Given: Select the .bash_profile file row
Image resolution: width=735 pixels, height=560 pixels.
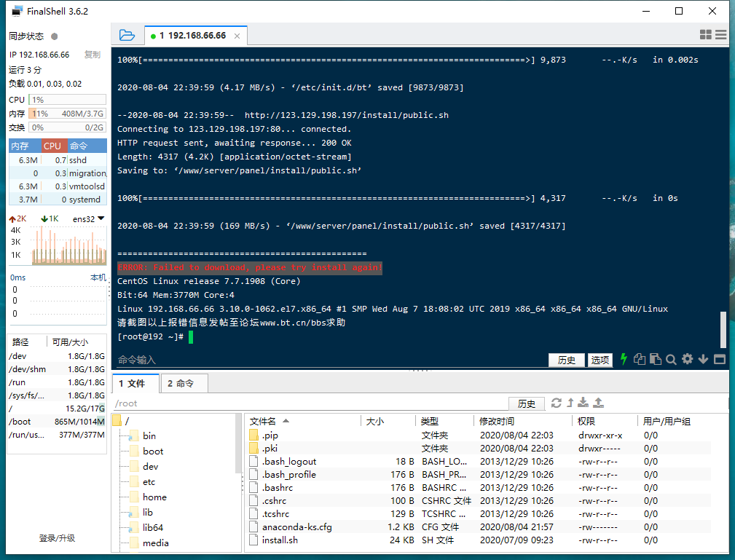Looking at the screenshot, I should (x=479, y=475).
